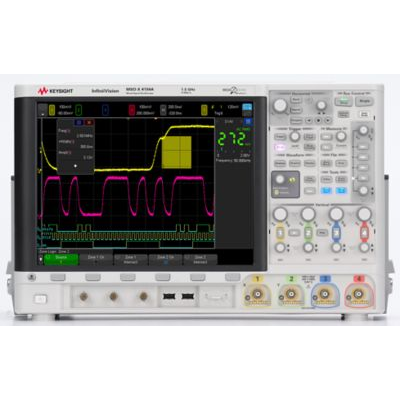This screenshot has width=400, height=400.
Task: Push the third physical softkey below the screen
Action: [x=128, y=277]
